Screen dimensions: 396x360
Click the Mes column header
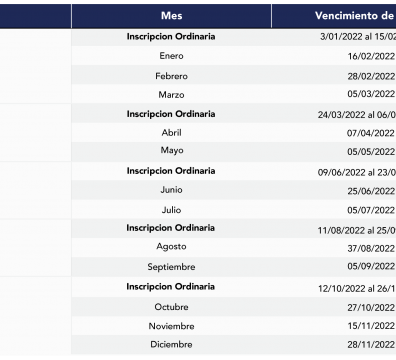(x=171, y=16)
